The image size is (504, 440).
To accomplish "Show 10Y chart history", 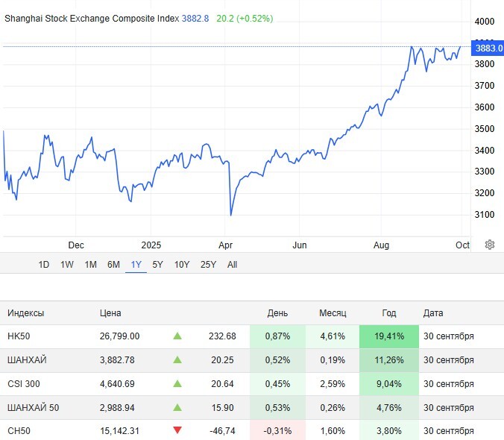I will click(182, 264).
